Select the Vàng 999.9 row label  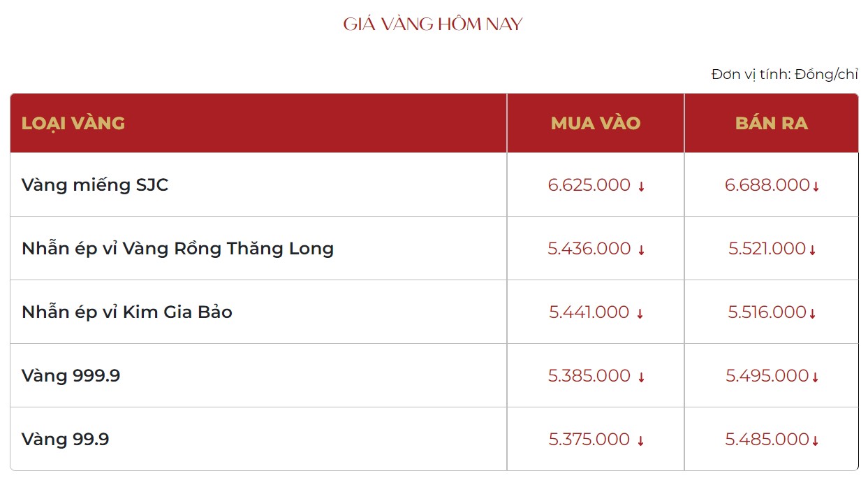[x=71, y=376]
